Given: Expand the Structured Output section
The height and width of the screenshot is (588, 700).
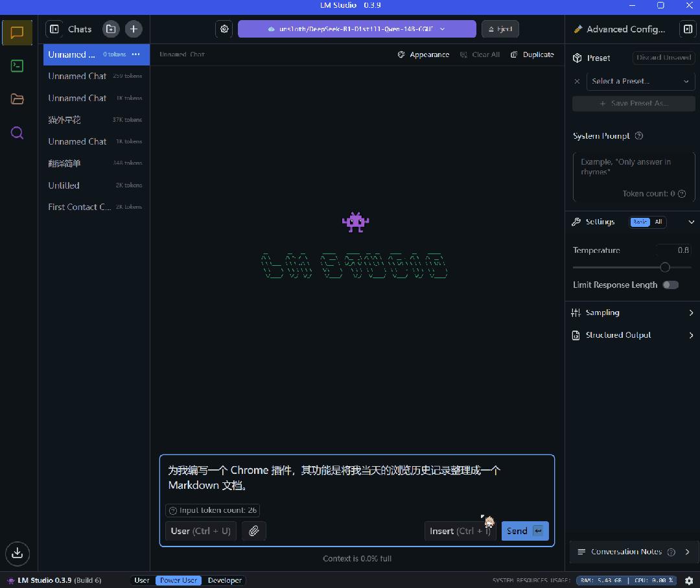Looking at the screenshot, I should click(x=633, y=335).
